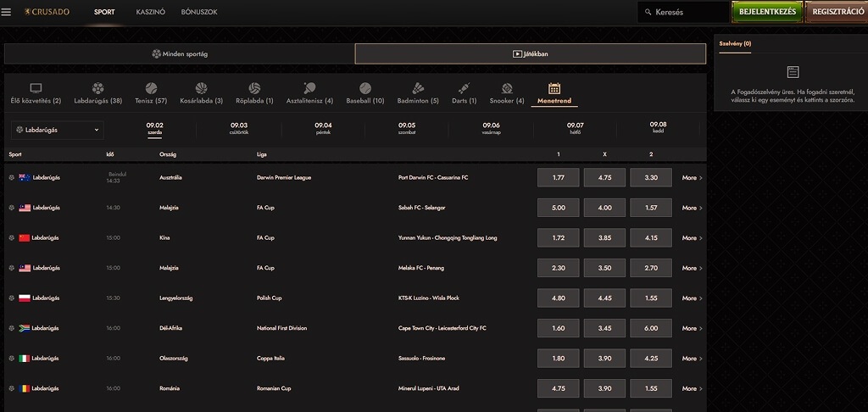Select the Tenisz (57) icon
The height and width of the screenshot is (412, 868).
click(151, 88)
